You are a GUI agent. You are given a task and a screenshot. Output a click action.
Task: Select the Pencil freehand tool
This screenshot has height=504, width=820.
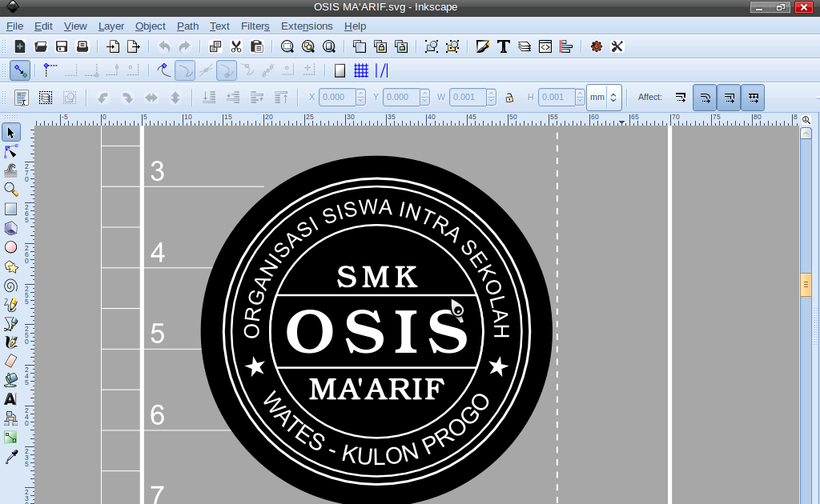10,305
